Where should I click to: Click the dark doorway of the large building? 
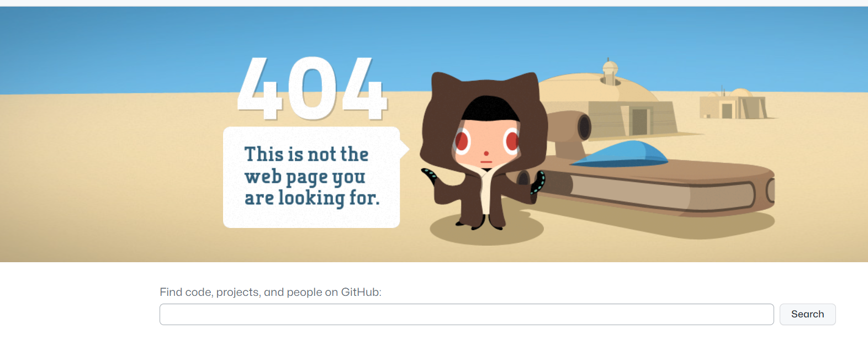[x=639, y=121]
